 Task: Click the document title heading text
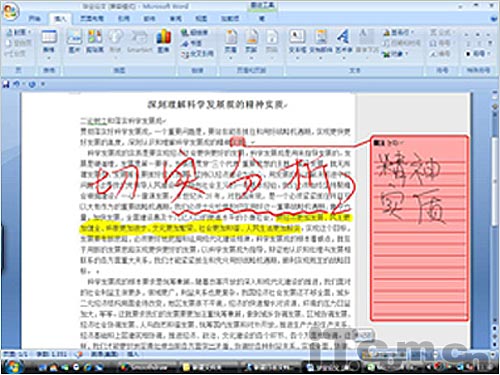coord(218,105)
